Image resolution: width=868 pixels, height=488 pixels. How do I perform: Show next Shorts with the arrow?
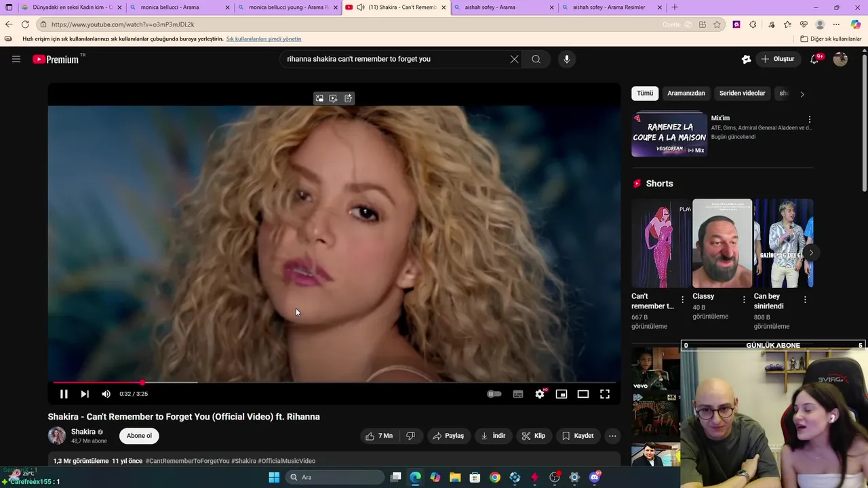(x=811, y=253)
